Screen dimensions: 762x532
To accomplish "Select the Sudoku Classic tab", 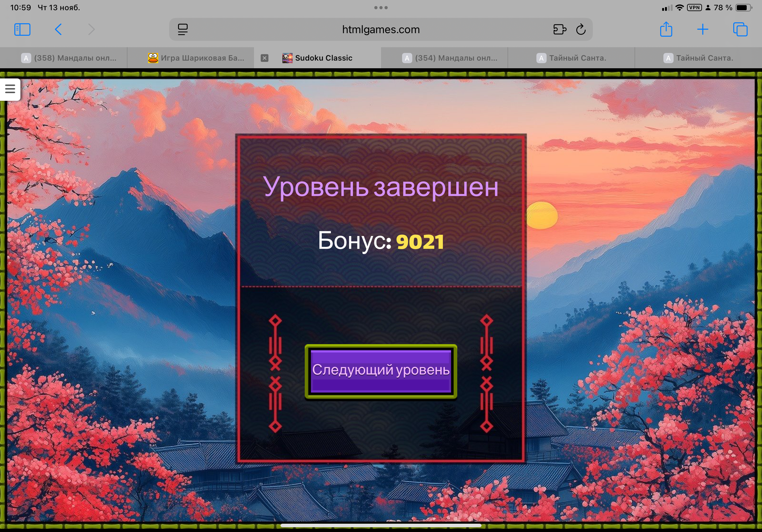I will click(323, 58).
